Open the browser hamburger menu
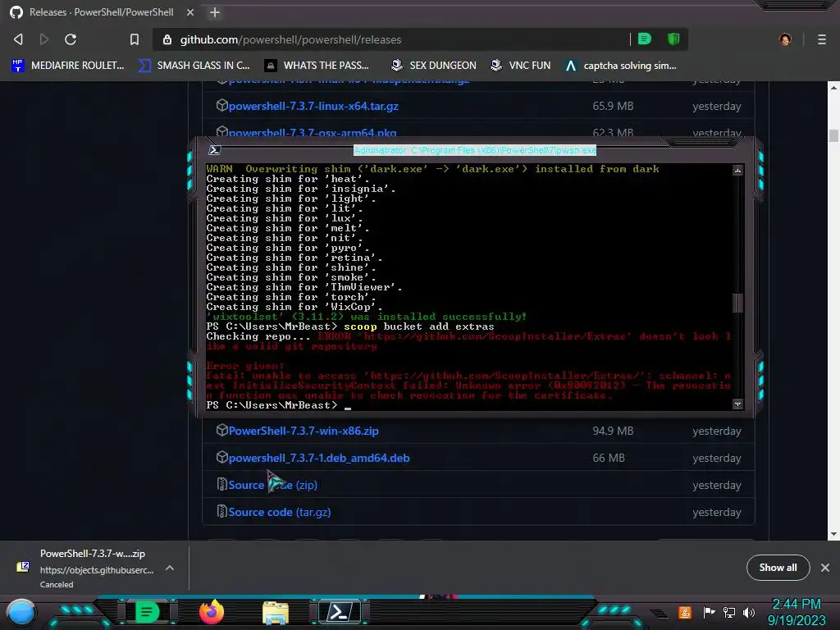The image size is (840, 630). 822,39
